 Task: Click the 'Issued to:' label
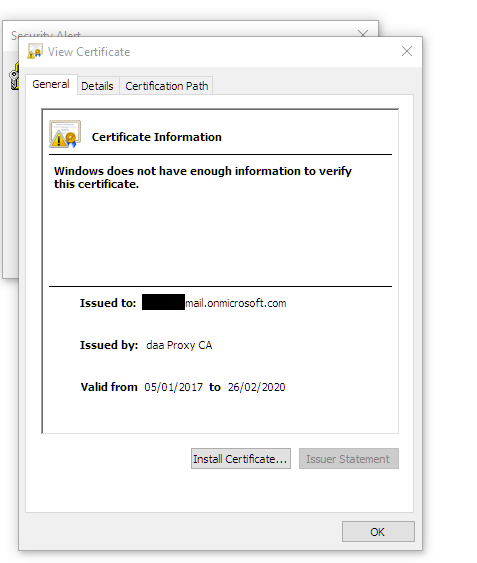[108, 303]
